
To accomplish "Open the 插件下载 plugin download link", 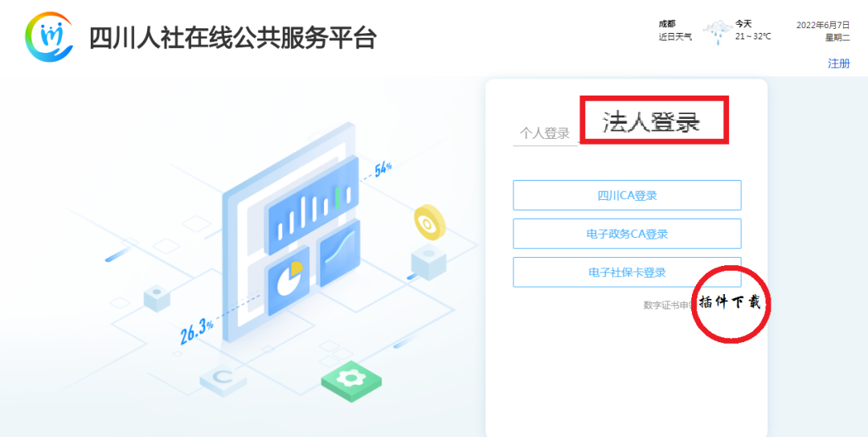I will pos(730,303).
